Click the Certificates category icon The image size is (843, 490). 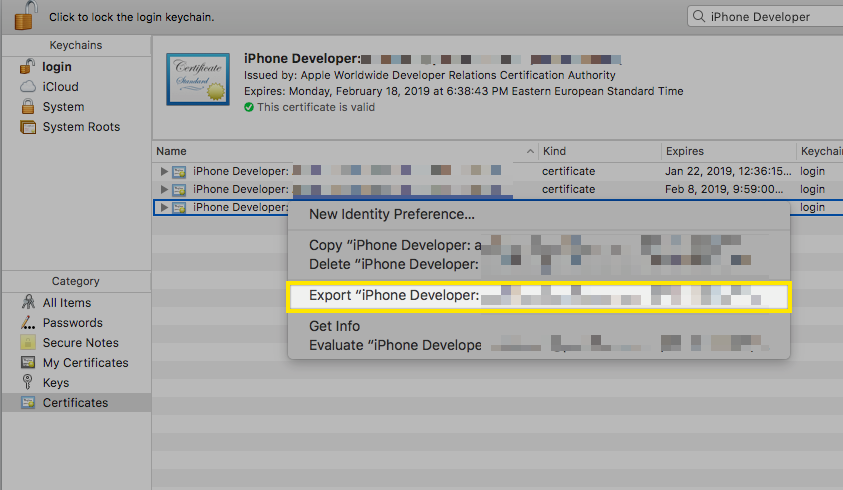28,402
